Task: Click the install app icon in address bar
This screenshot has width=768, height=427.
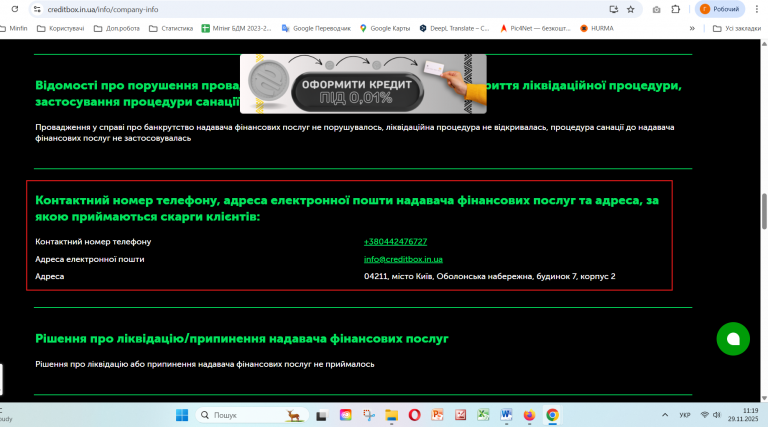Action: (613, 9)
